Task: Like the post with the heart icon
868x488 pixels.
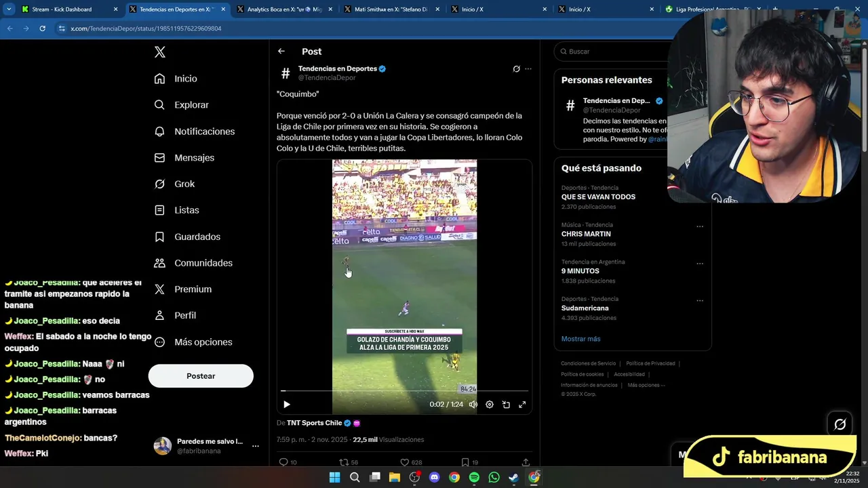Action: [x=404, y=462]
